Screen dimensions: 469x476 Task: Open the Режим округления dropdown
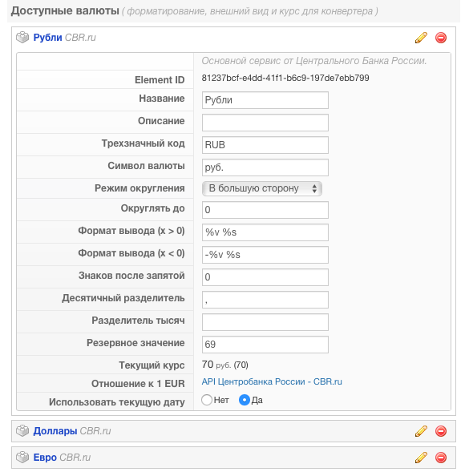click(262, 188)
